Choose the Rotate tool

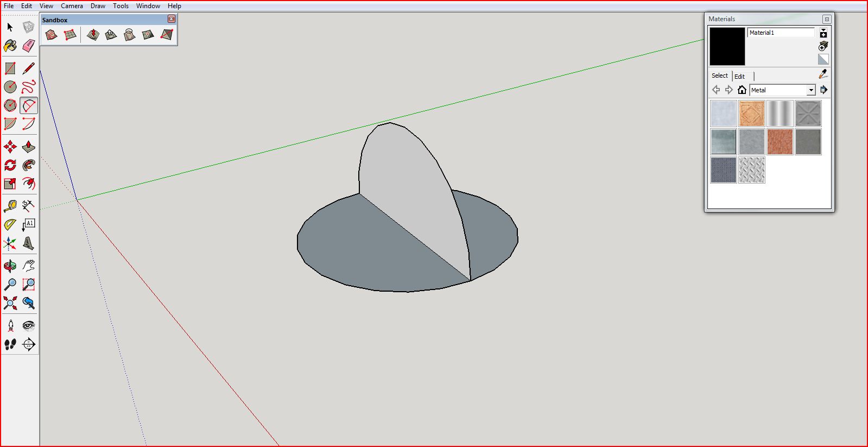(10, 165)
